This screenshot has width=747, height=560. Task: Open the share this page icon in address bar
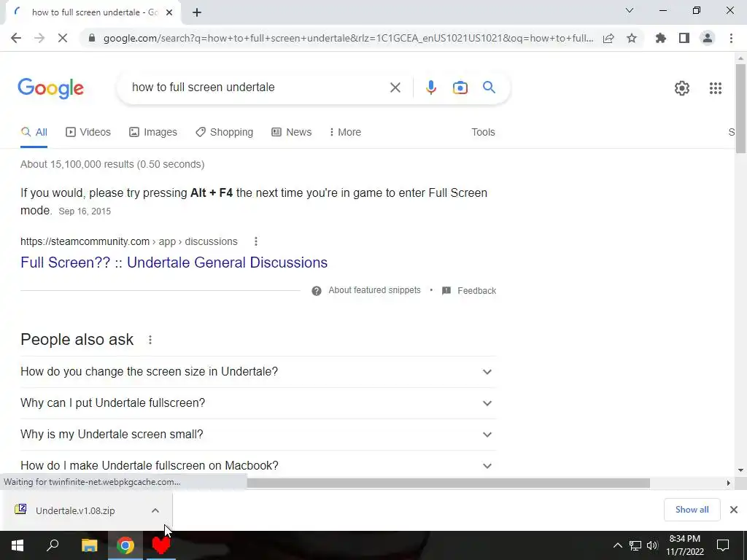(x=608, y=38)
